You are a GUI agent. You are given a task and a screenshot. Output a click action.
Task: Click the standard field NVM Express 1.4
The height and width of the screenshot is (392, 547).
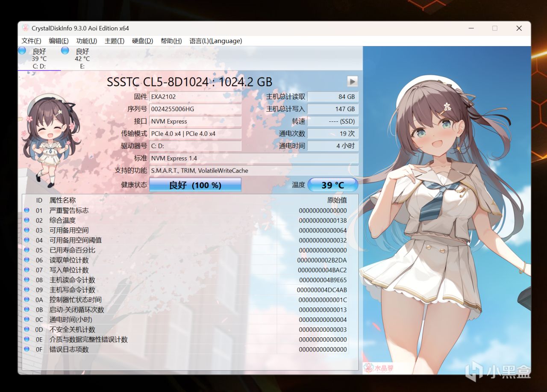pyautogui.click(x=254, y=158)
